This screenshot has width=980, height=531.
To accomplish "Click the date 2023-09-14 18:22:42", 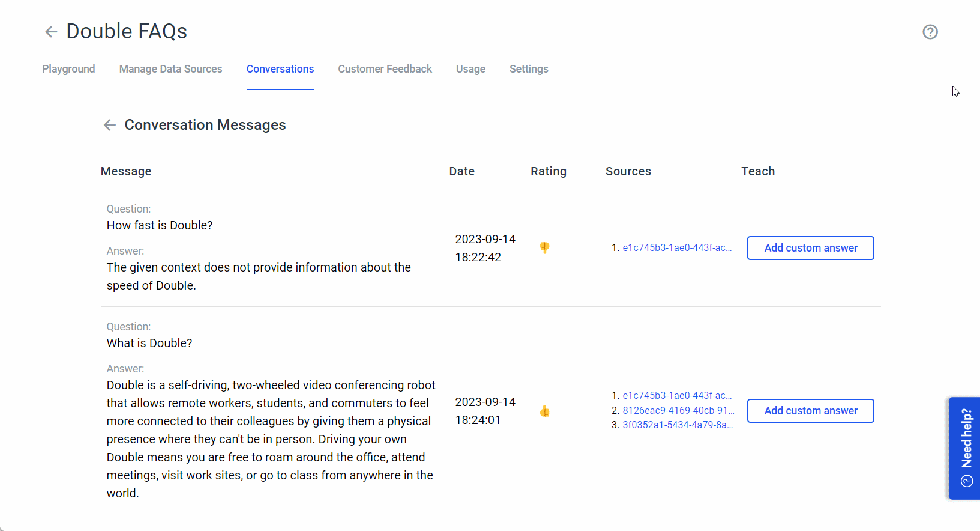I will pos(485,248).
